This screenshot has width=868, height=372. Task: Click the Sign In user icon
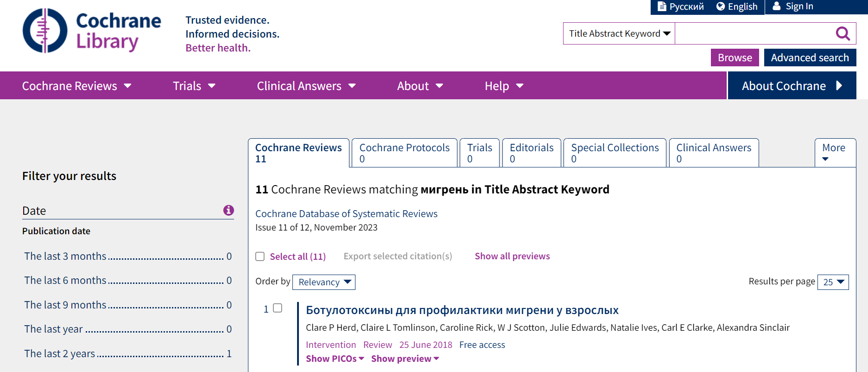coord(777,6)
